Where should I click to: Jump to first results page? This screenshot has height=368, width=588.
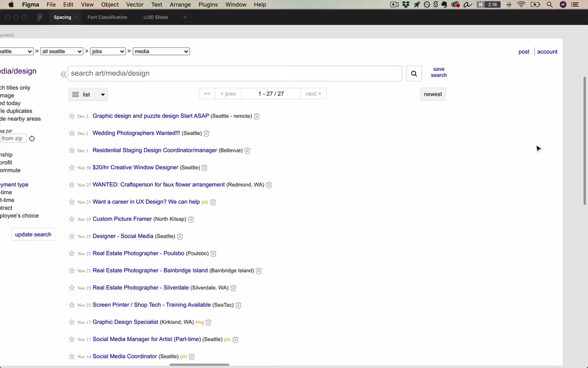[x=207, y=94]
